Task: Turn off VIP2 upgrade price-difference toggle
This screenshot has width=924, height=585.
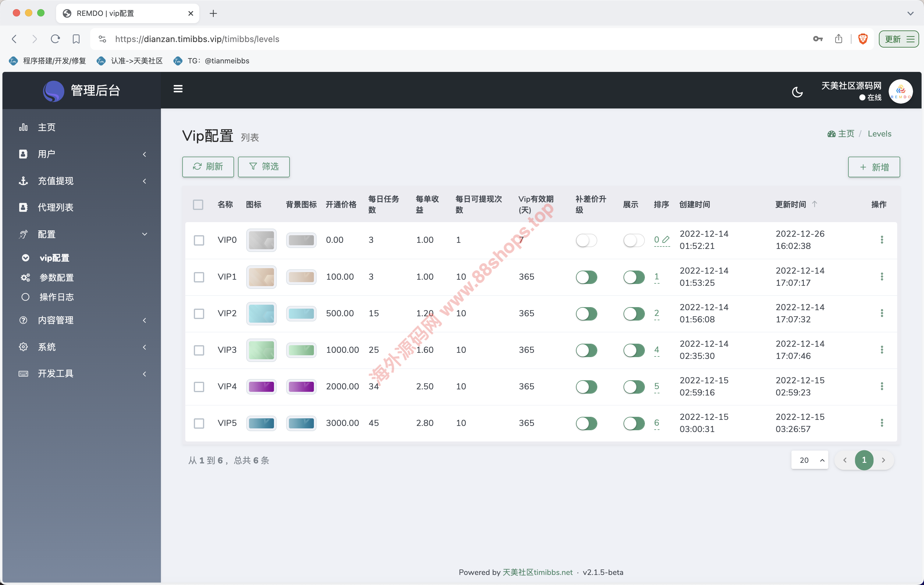Action: (586, 314)
